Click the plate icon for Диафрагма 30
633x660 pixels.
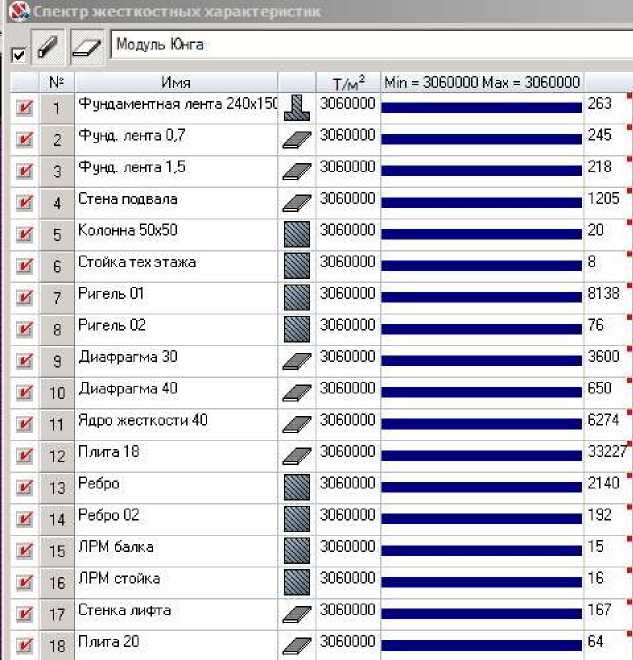(x=297, y=361)
